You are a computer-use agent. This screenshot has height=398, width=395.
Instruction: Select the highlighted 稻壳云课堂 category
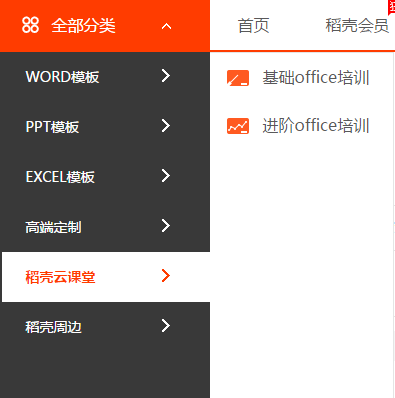click(x=106, y=277)
